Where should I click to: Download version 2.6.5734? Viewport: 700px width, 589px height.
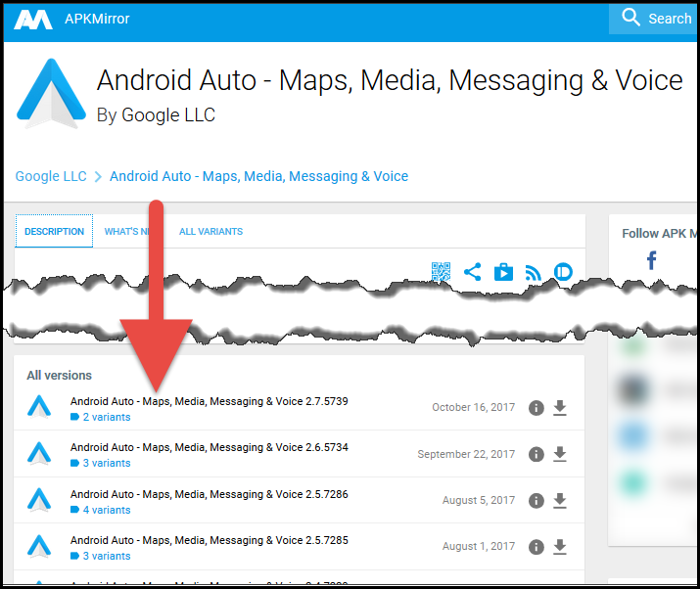(560, 454)
